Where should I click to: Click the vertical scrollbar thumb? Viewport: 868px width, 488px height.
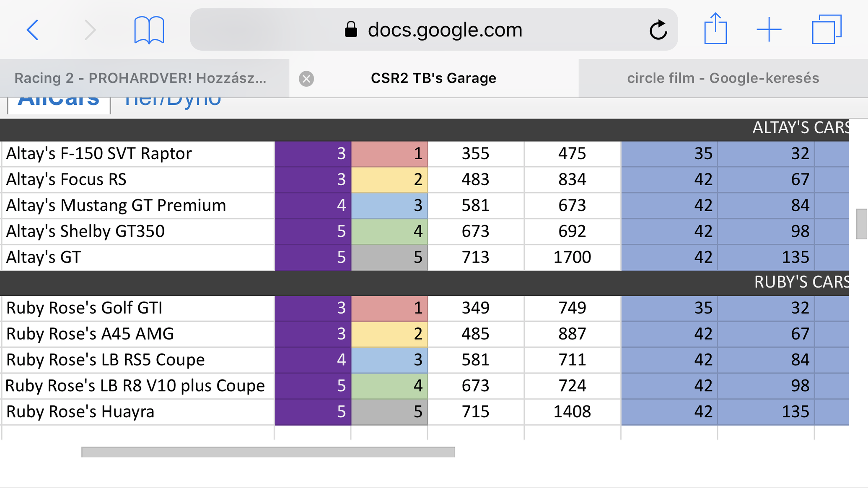[861, 224]
